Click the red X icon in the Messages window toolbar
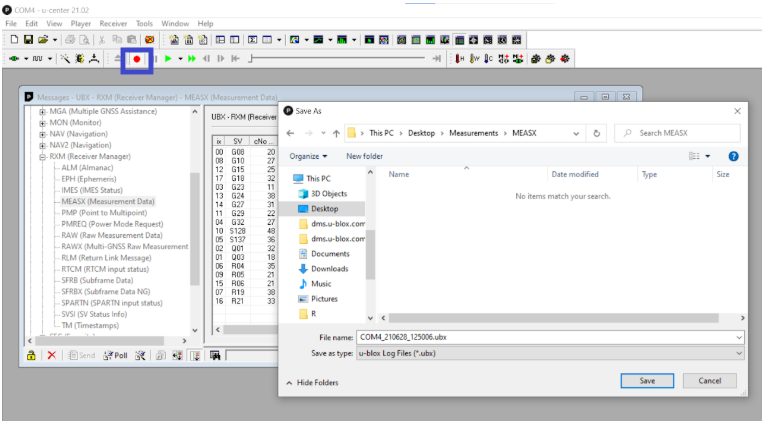 (x=52, y=355)
